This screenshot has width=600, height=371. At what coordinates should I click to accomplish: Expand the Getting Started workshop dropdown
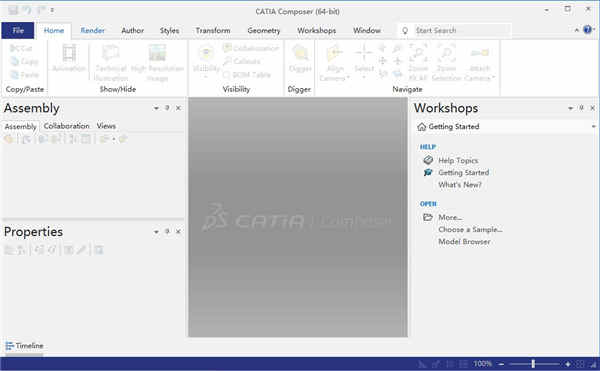593,127
